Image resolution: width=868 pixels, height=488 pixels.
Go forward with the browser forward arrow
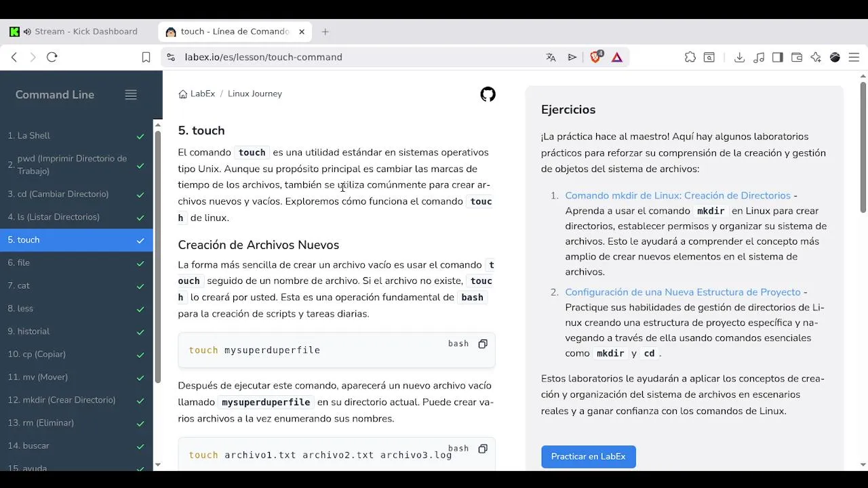[33, 58]
